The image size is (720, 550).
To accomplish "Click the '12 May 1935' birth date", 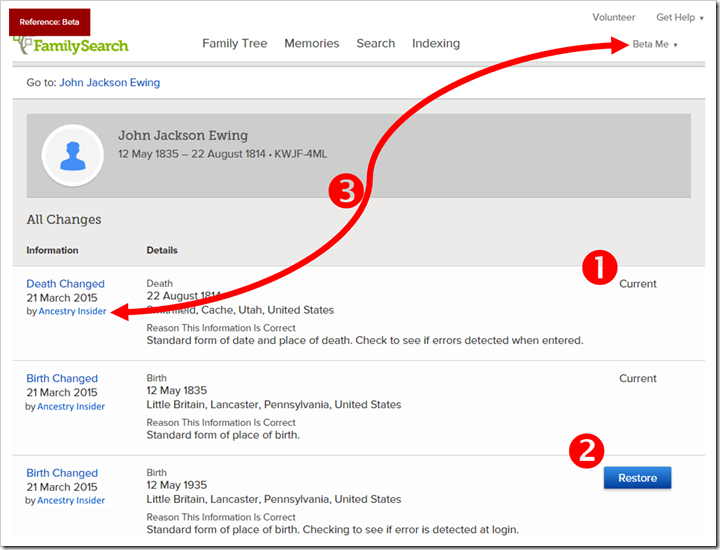I will tap(177, 485).
